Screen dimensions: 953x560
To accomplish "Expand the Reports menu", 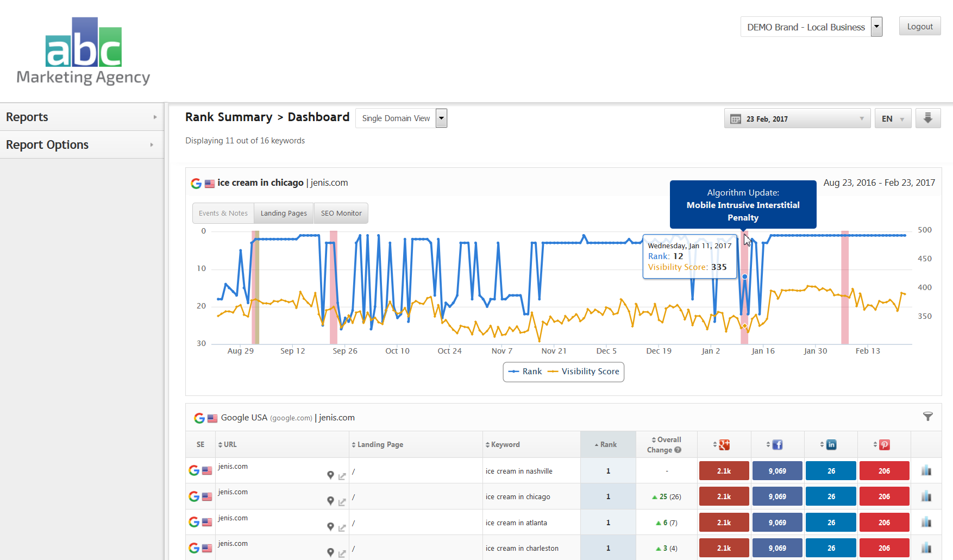I will pyautogui.click(x=81, y=117).
